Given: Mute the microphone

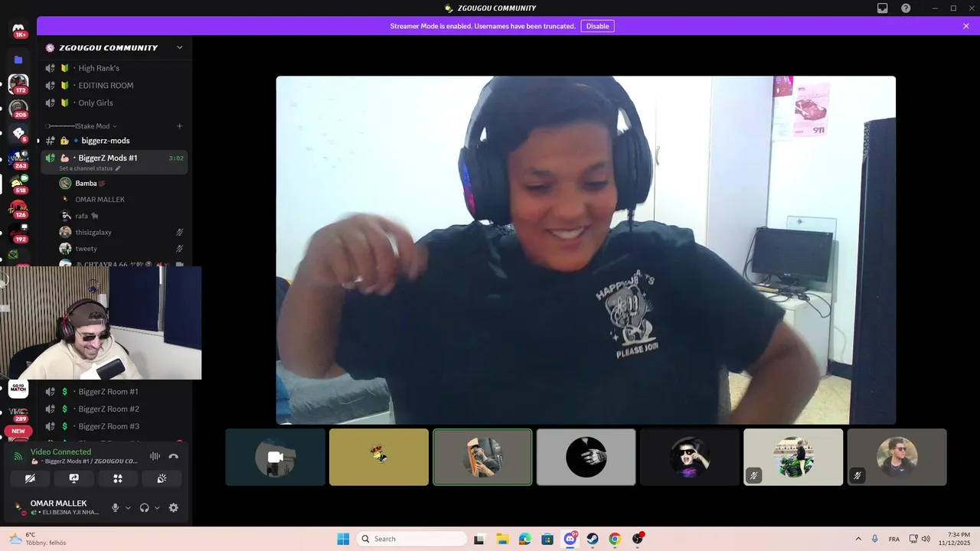Looking at the screenshot, I should click(x=116, y=507).
